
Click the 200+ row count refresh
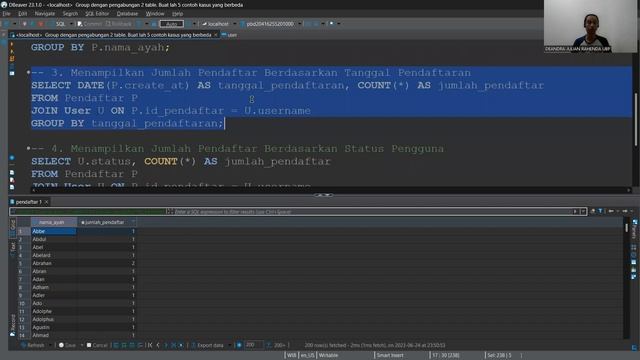pos(276,345)
